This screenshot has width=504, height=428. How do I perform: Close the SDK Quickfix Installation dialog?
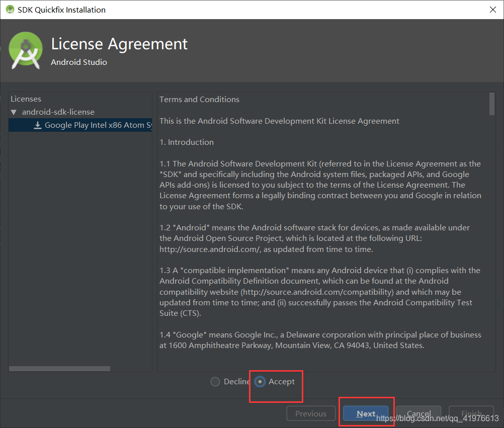(492, 10)
